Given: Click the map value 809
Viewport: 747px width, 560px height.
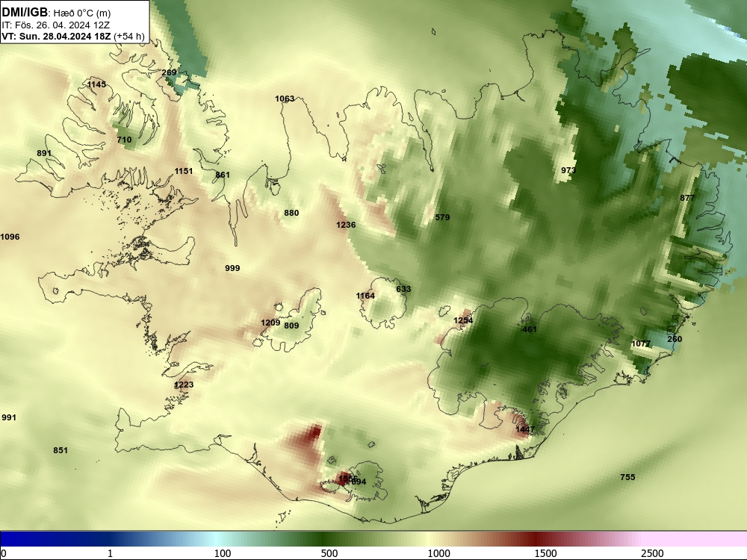Looking at the screenshot, I should point(291,326).
